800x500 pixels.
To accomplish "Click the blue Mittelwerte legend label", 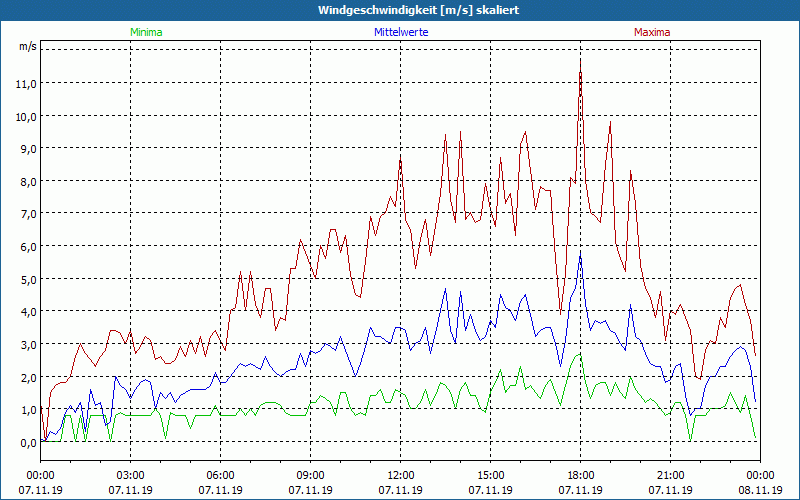I will [401, 32].
